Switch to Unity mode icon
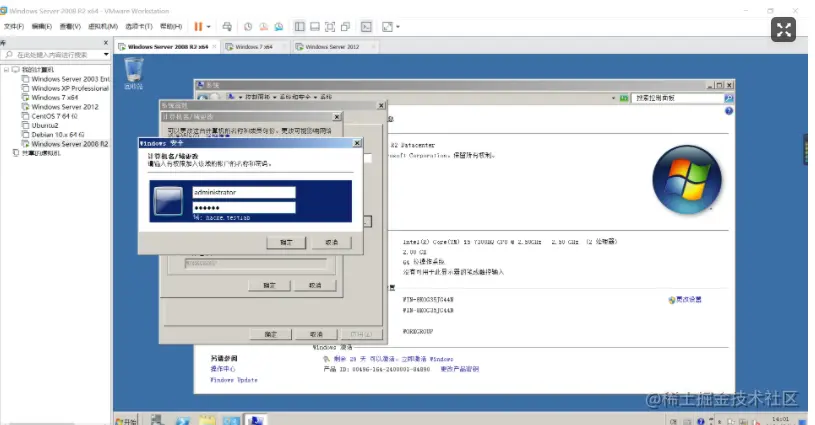The height and width of the screenshot is (425, 815). click(x=345, y=26)
